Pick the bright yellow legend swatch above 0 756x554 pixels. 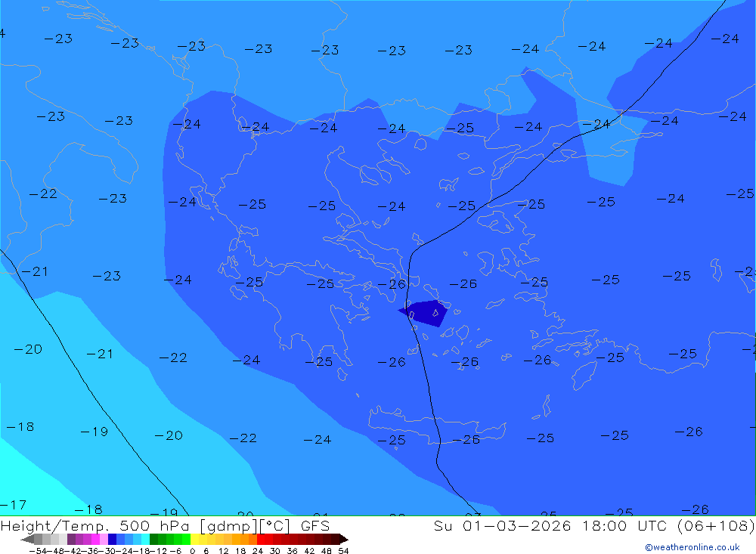click(194, 539)
